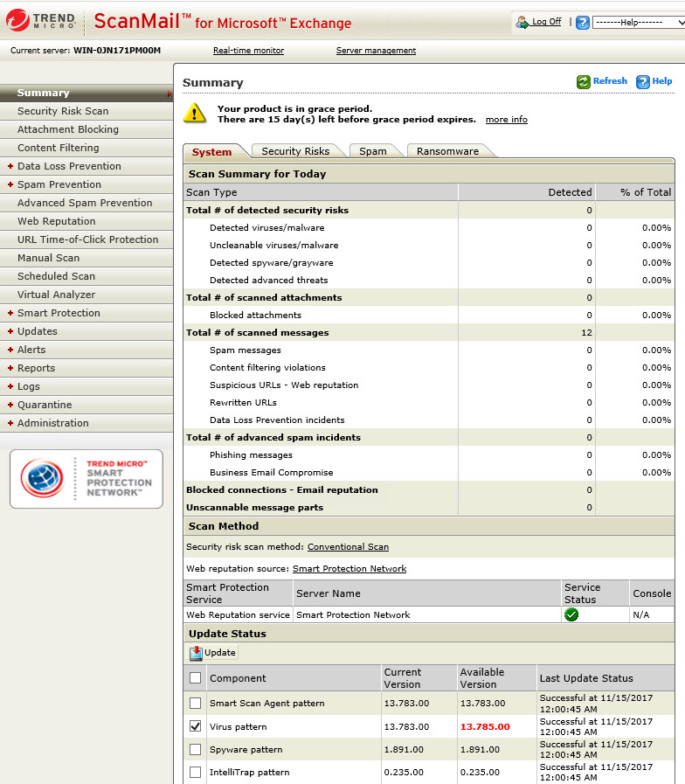This screenshot has height=784, width=685.
Task: Click the Smart Protection Network banner
Action: [86, 479]
